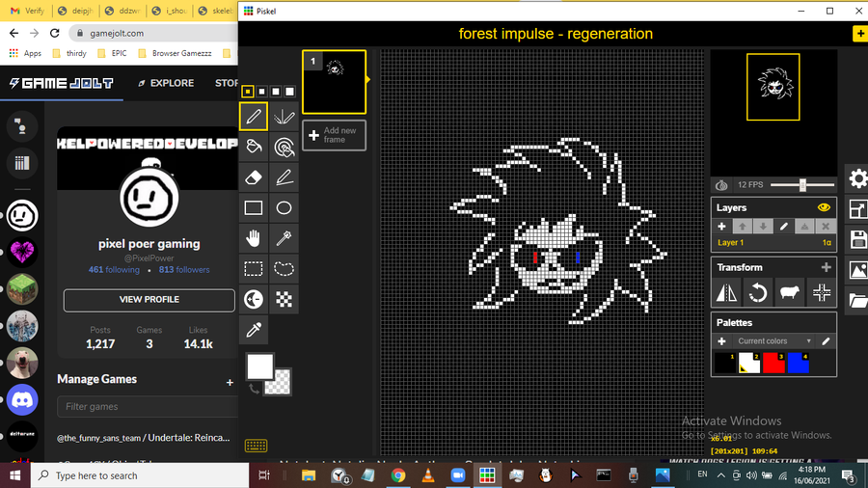The image size is (868, 488).
Task: Click Windows search box on taskbar
Action: click(x=140, y=475)
